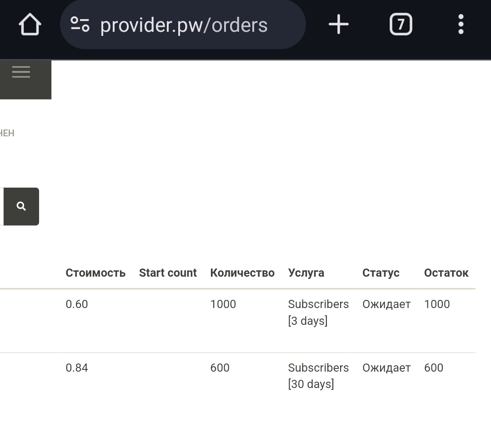This screenshot has width=491, height=448.
Task: Open site settings icon in address bar
Action: 80,25
